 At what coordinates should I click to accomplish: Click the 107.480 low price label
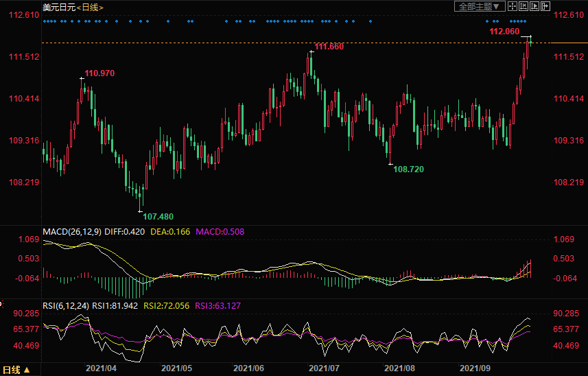tap(159, 216)
